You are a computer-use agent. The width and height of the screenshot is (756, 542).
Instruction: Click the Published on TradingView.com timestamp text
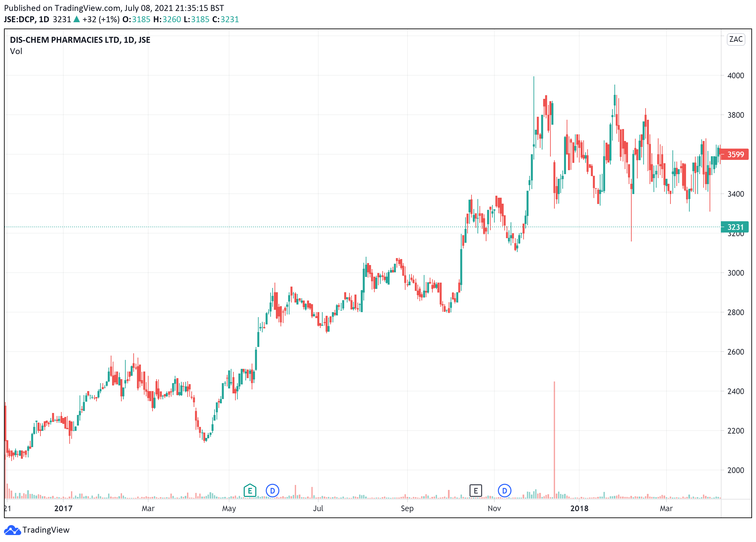(114, 8)
